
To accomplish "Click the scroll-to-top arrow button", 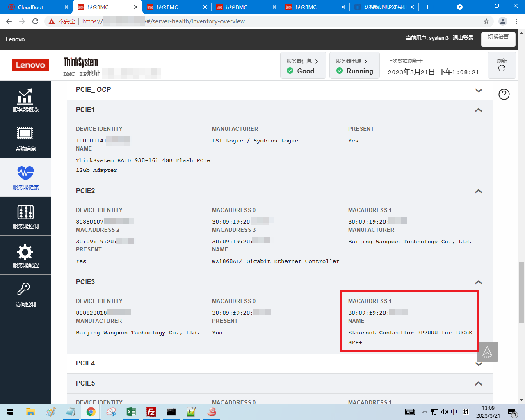I will [487, 352].
